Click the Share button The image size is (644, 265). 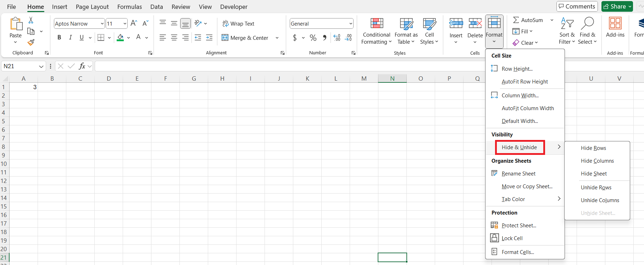[x=617, y=6]
